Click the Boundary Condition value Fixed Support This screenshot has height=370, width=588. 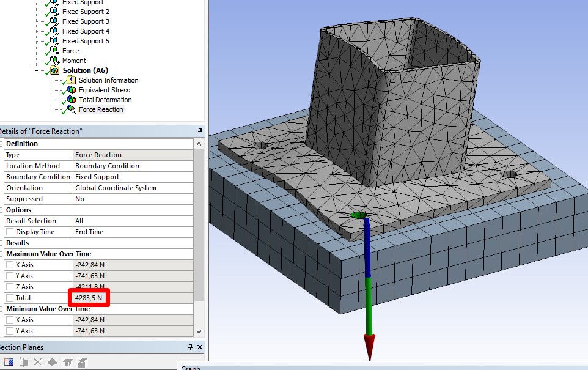133,177
